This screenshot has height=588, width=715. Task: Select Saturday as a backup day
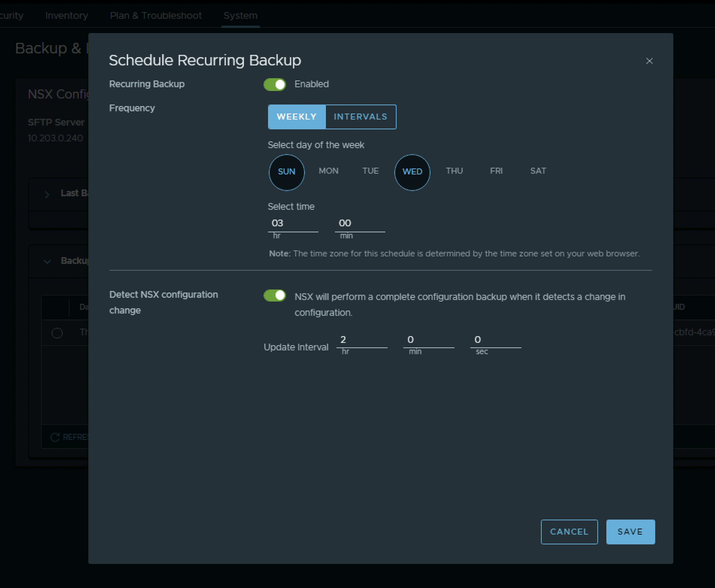tap(538, 171)
